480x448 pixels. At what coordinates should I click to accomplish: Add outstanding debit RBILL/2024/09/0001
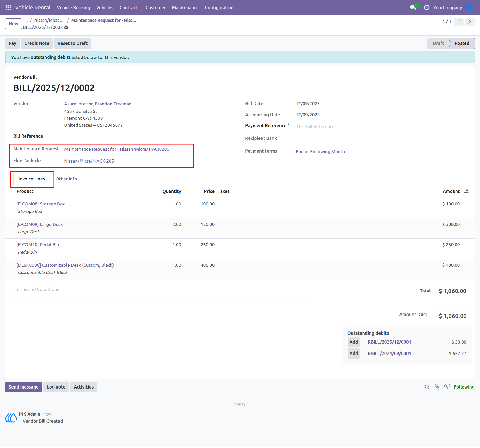[354, 353]
